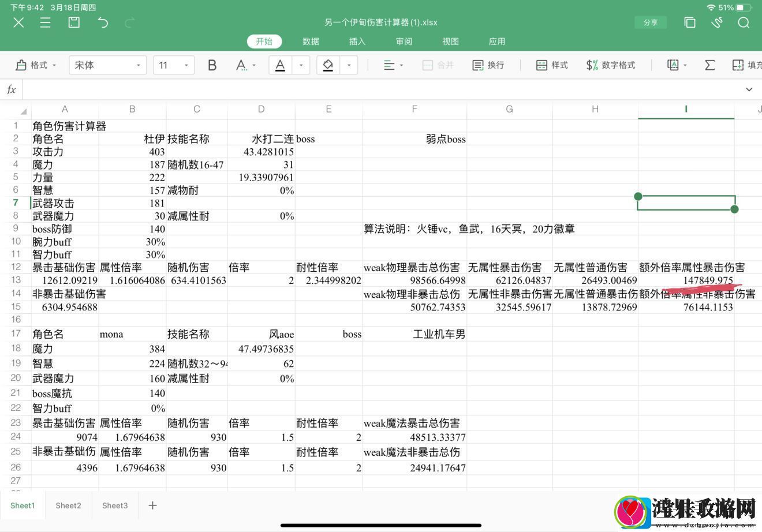Screen dimensions: 762x532
Task: Redo the last undone action
Action: click(130, 23)
